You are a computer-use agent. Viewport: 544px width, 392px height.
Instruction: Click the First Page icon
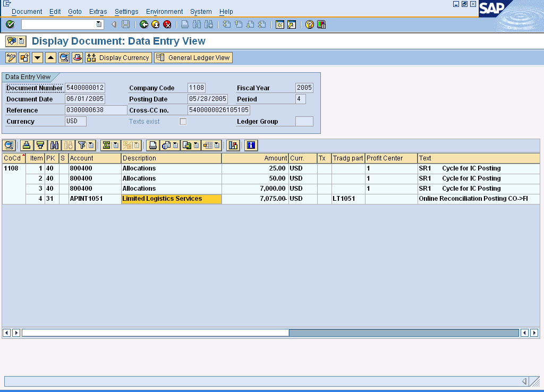(x=226, y=24)
